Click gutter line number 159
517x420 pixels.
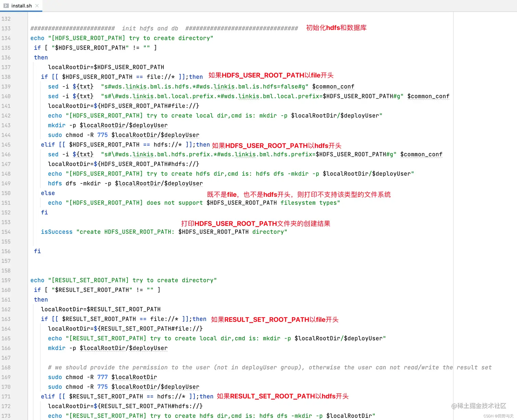(6, 280)
